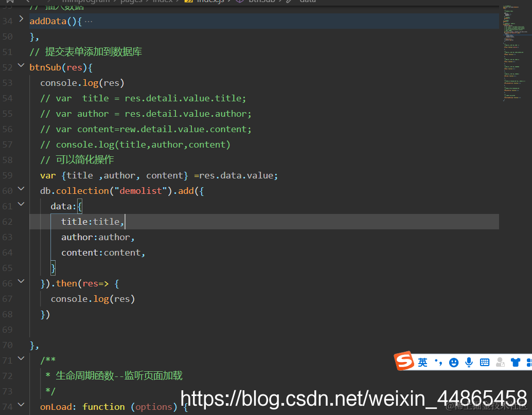Click 'onLoad: function' on line 74
Screen dimensions: 532x415
pos(82,407)
